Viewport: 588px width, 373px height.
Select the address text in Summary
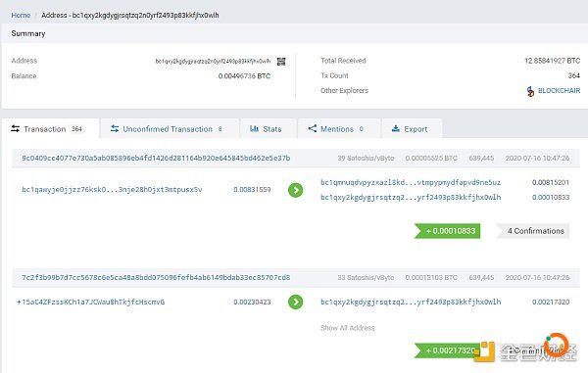[213, 61]
